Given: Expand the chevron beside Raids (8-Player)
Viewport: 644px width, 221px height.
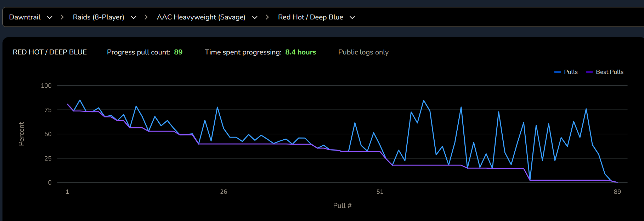Looking at the screenshot, I should (x=134, y=17).
